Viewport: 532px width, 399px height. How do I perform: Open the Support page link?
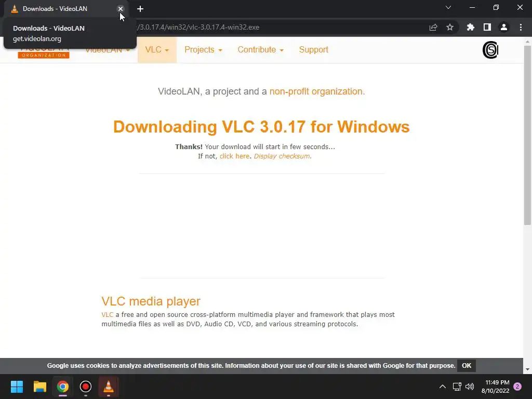pyautogui.click(x=313, y=49)
